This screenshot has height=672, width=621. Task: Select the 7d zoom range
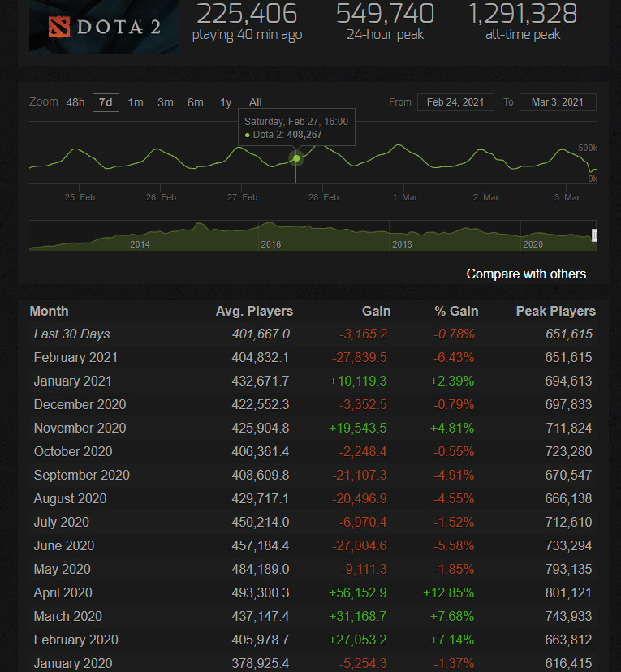pos(106,103)
